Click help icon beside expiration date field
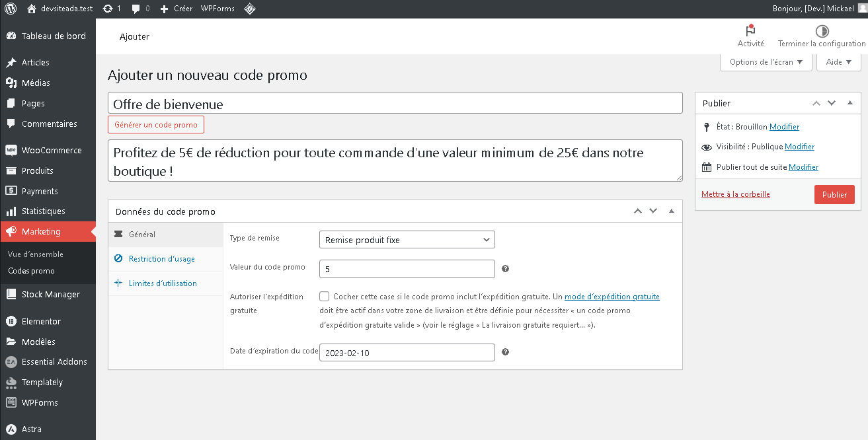 point(505,352)
